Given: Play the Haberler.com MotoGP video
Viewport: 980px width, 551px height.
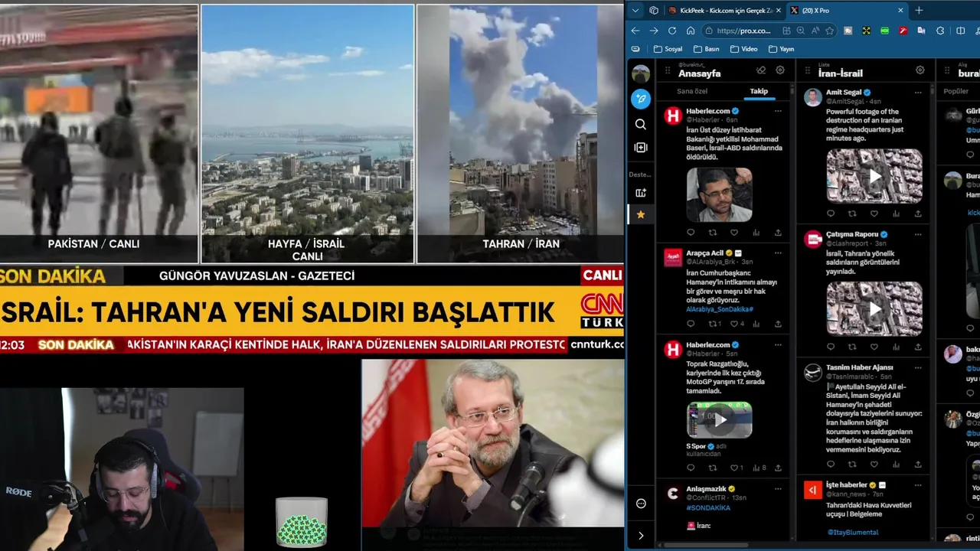Looking at the screenshot, I should pyautogui.click(x=719, y=420).
